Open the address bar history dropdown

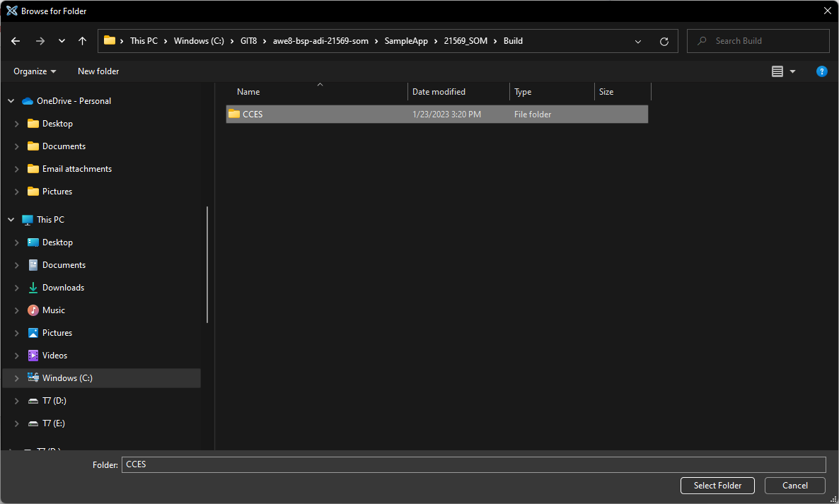[638, 41]
